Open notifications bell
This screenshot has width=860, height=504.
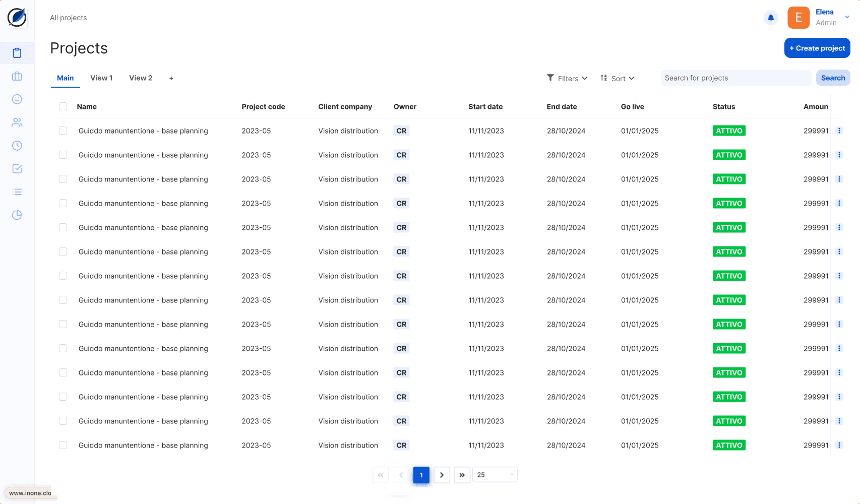(771, 18)
